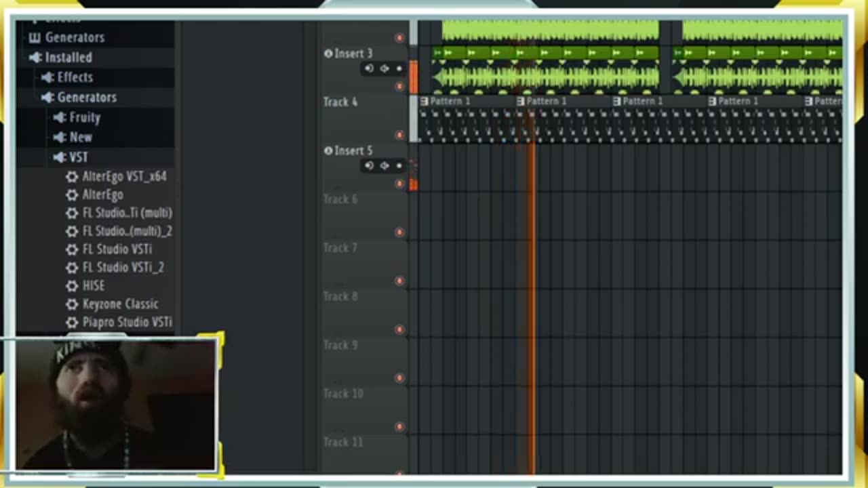Screen dimensions: 868x488
Task: Toggle the Track 7 mute dot
Action: coord(399,281)
